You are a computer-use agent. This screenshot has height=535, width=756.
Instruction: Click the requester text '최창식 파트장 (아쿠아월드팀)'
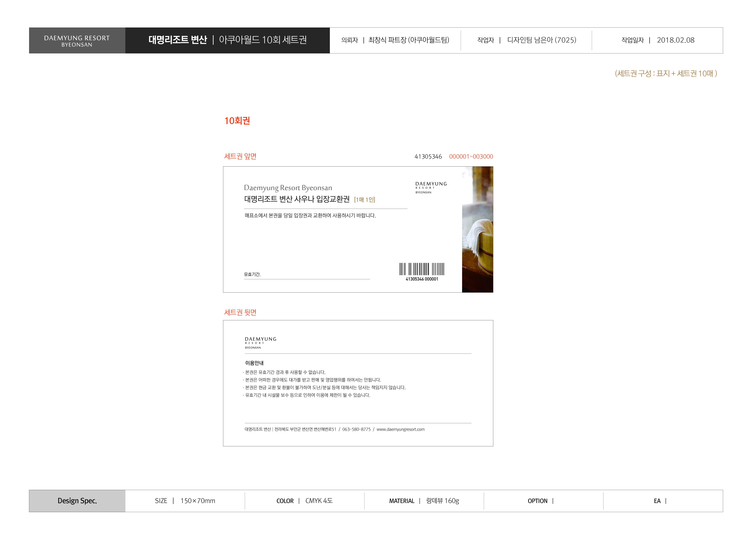coord(409,40)
